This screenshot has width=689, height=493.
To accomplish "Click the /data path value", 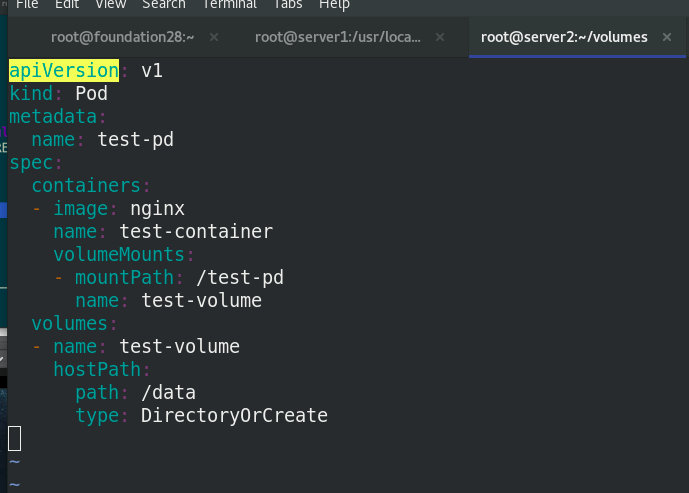I will 168,392.
